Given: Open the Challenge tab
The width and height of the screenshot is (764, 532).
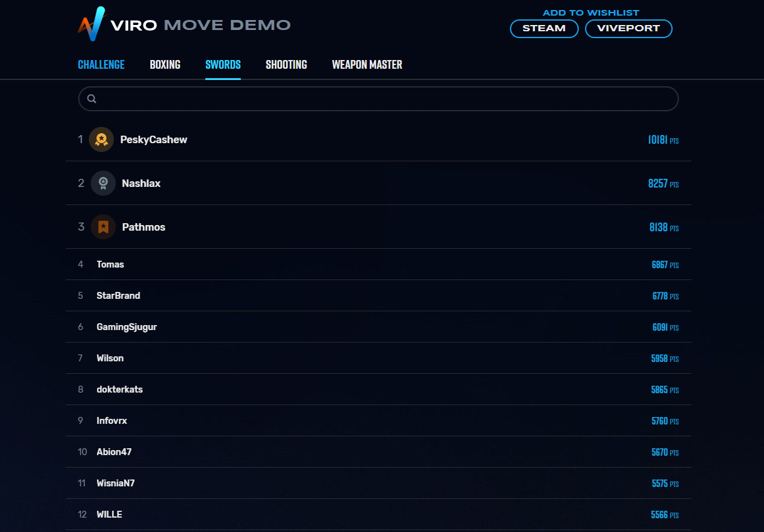Looking at the screenshot, I should click(101, 64).
